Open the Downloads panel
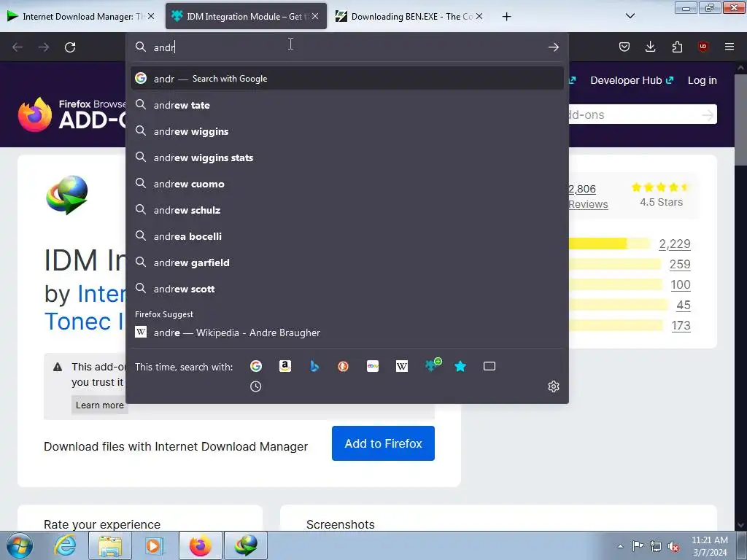Screen dimensions: 747x560 click(650, 47)
